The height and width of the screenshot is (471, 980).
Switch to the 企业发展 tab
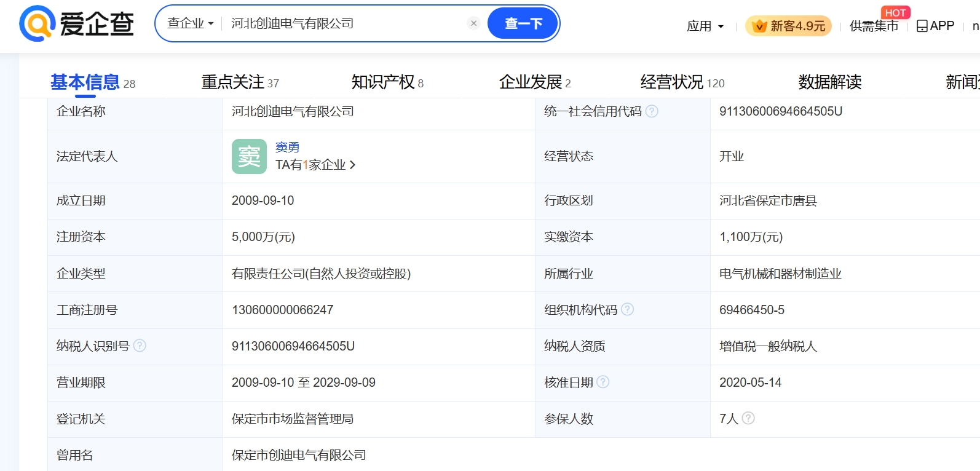[x=535, y=82]
